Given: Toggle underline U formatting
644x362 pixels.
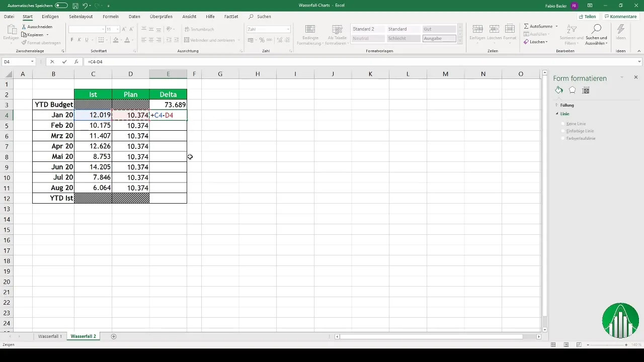Looking at the screenshot, I should click(x=87, y=40).
